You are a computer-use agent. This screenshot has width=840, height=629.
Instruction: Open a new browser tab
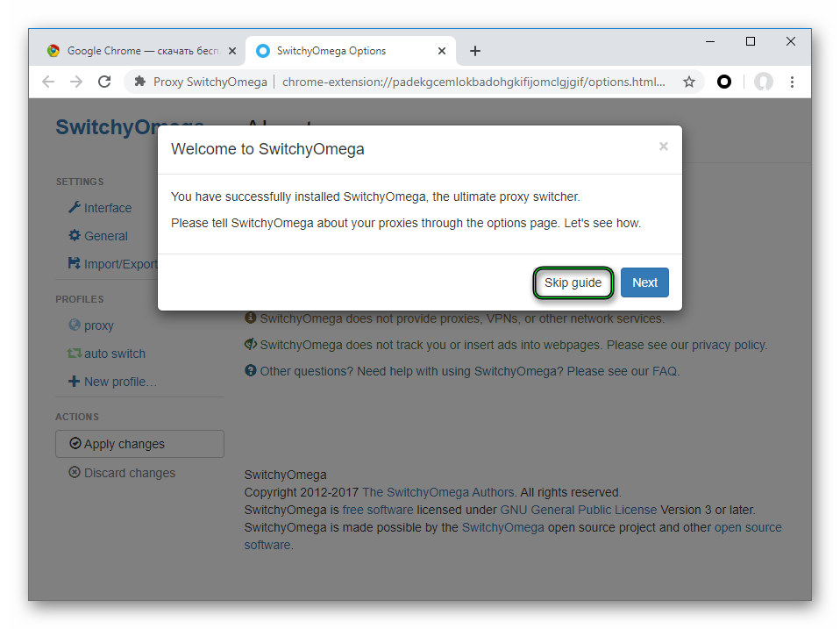tap(474, 51)
